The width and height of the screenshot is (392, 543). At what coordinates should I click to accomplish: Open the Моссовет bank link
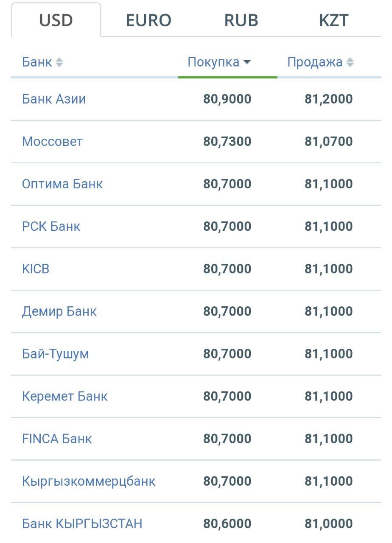[52, 141]
